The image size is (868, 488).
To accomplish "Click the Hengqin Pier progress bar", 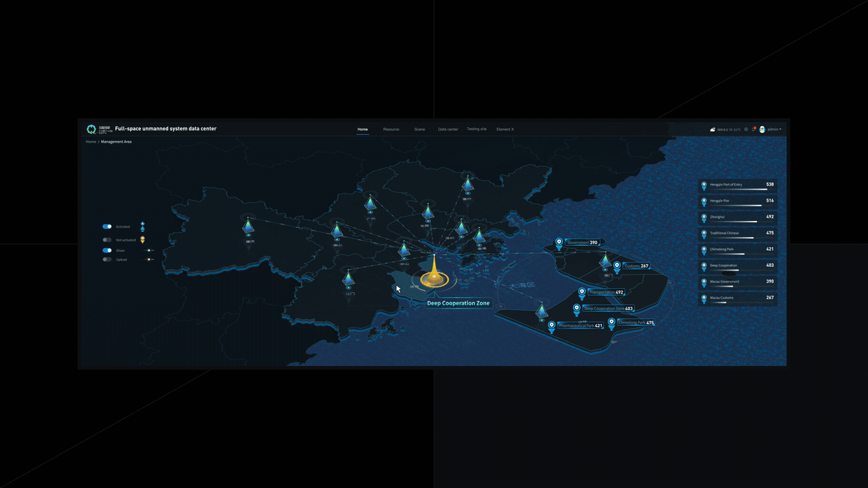I will (742, 205).
